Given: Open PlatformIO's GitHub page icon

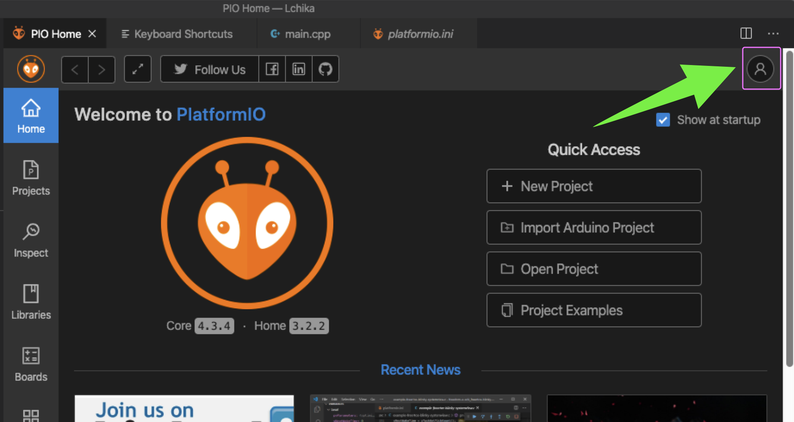Looking at the screenshot, I should tap(325, 69).
